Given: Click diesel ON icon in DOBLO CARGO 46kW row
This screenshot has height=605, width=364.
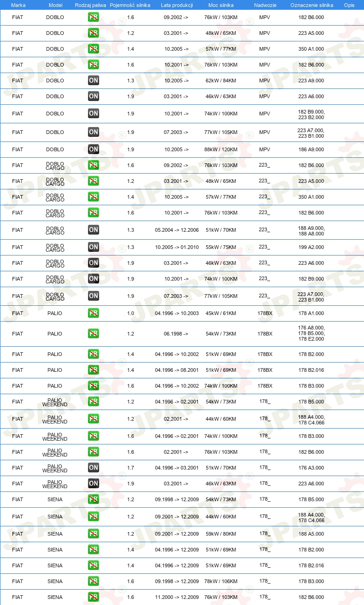Looking at the screenshot, I should [94, 263].
